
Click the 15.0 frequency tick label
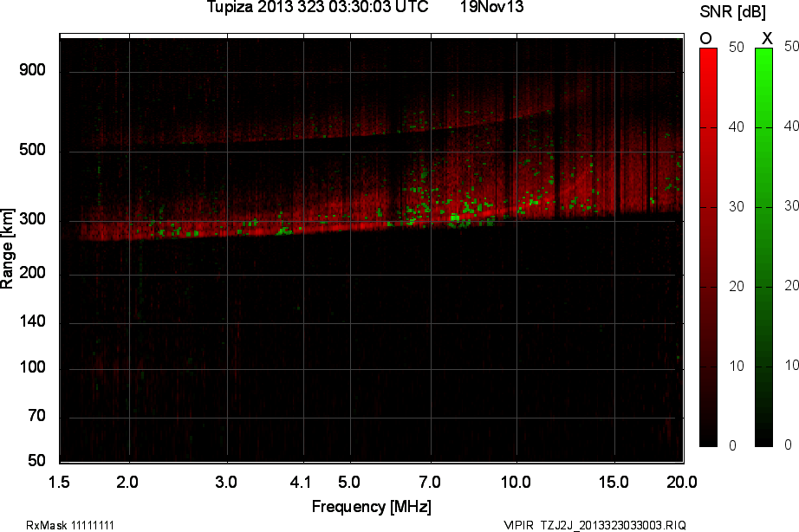point(614,482)
